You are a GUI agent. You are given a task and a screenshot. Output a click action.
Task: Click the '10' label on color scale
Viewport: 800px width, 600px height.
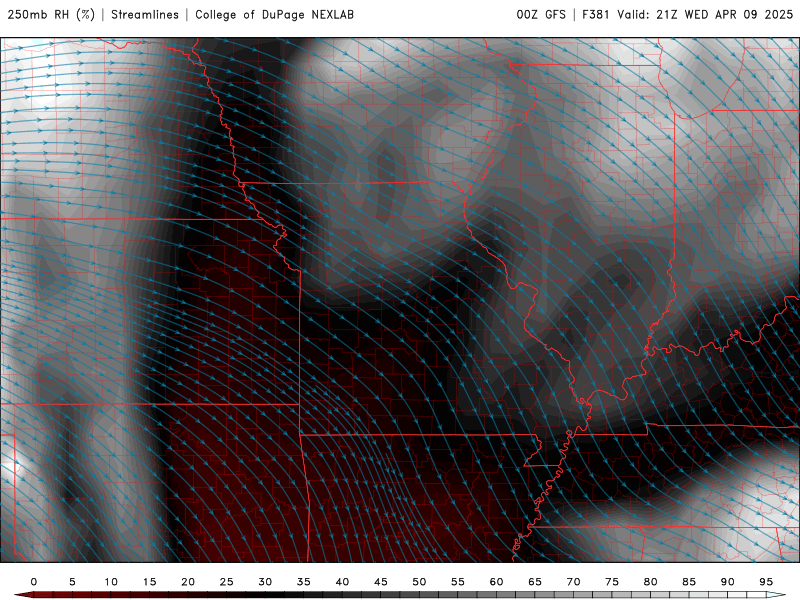111,582
